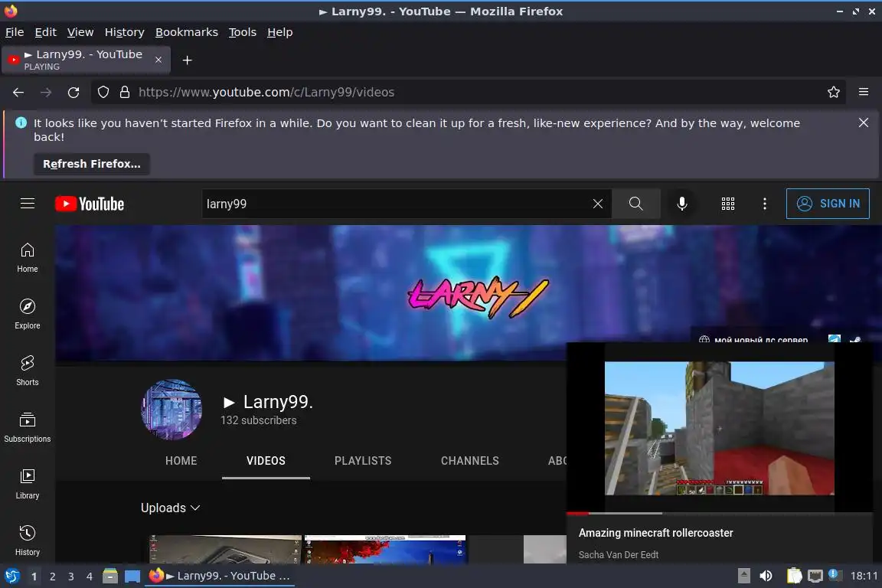Viewport: 882px width, 588px height.
Task: Click the channel banner server link
Action: click(x=753, y=339)
